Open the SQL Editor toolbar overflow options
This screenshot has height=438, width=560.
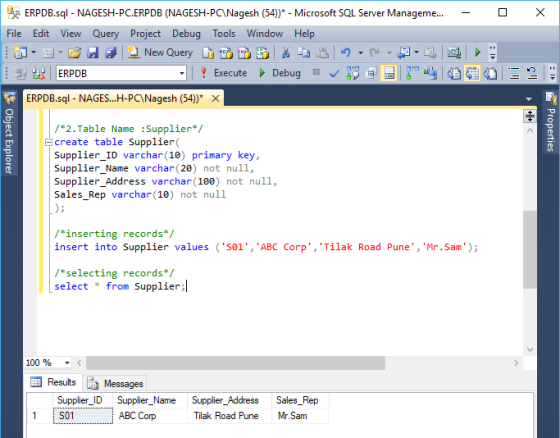[x=552, y=73]
